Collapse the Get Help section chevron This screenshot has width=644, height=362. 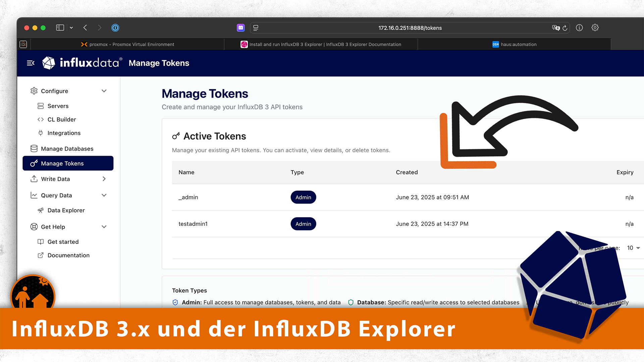tap(104, 227)
